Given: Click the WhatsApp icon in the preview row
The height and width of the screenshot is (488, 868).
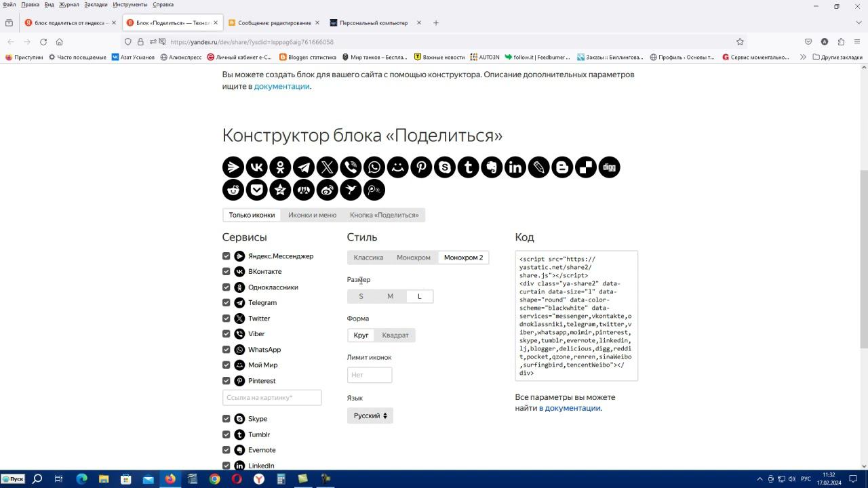Looking at the screenshot, I should point(374,167).
